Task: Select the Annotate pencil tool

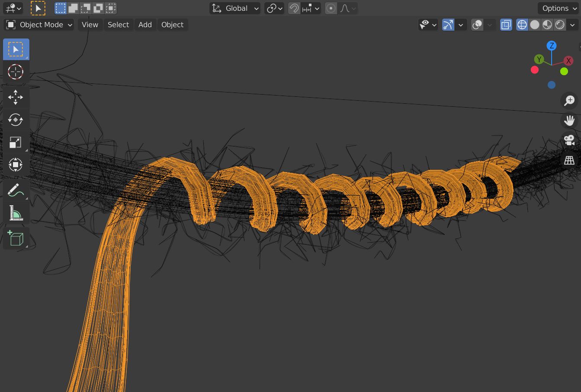Action: (16, 190)
